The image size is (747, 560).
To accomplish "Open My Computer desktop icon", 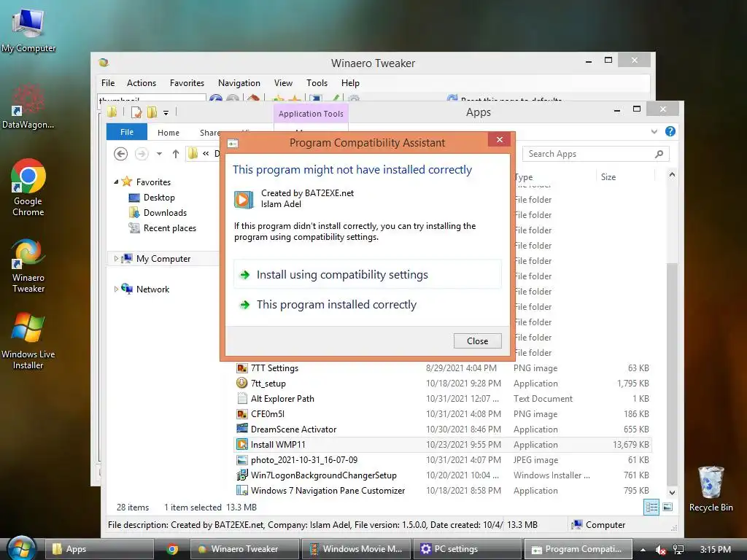I will point(28,29).
